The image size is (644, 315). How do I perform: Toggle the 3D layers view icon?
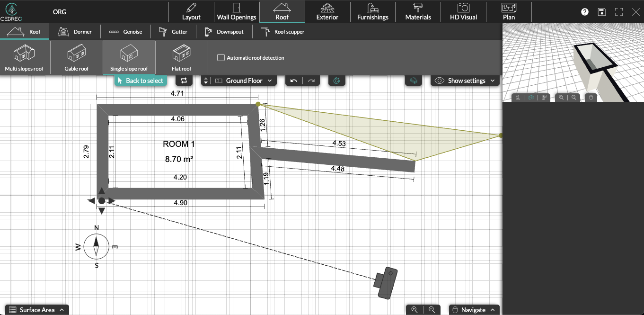click(414, 81)
